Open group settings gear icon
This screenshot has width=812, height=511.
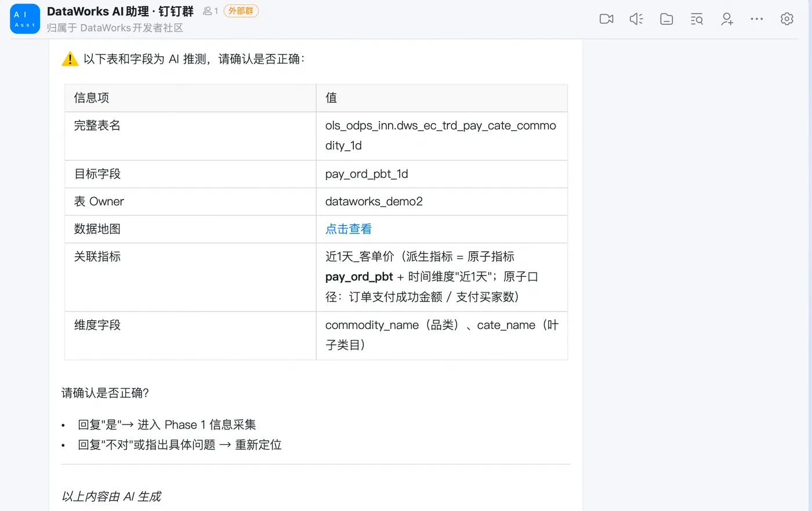pyautogui.click(x=787, y=19)
